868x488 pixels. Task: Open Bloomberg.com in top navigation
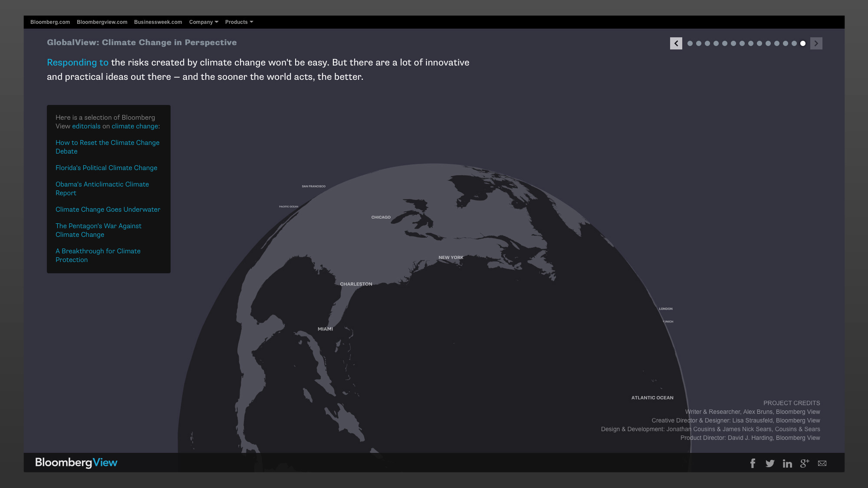[50, 22]
